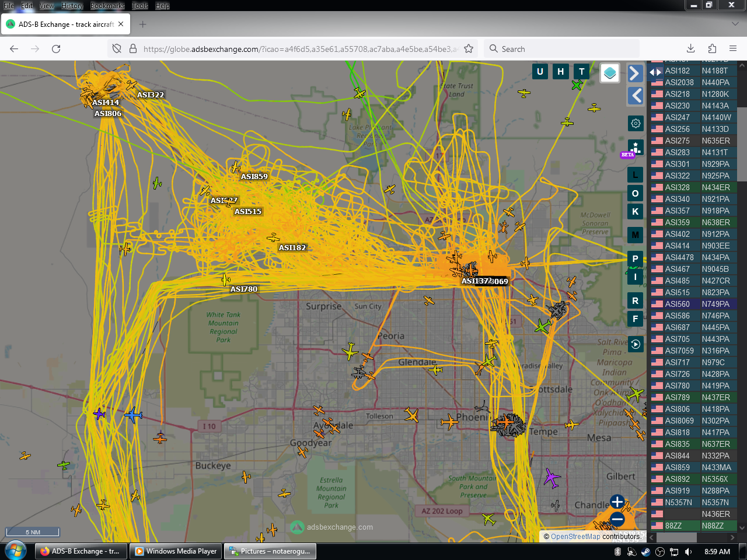This screenshot has width=747, height=560.
Task: Select list row 88ZZ N88ZZ
Action: pyautogui.click(x=693, y=526)
